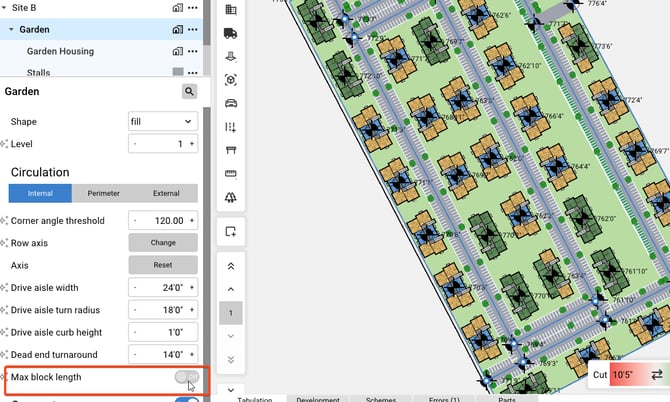Click the search icon in Garden panel

click(x=189, y=91)
